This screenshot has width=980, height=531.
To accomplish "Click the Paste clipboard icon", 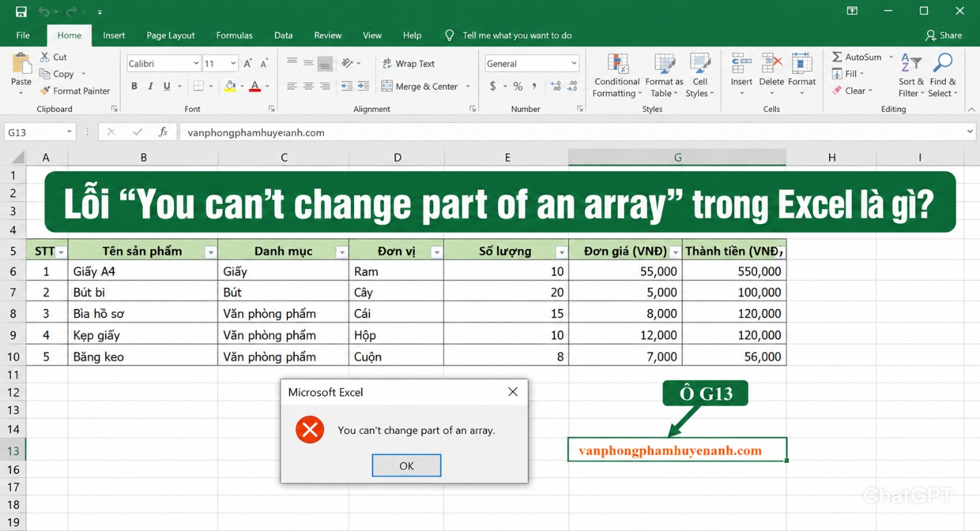I will pyautogui.click(x=21, y=64).
